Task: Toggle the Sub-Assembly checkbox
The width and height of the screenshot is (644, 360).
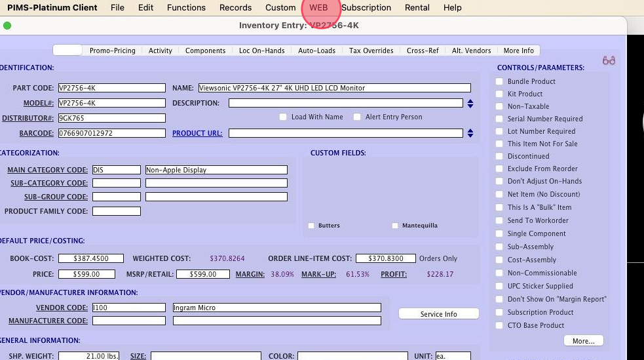Action: [x=499, y=247]
